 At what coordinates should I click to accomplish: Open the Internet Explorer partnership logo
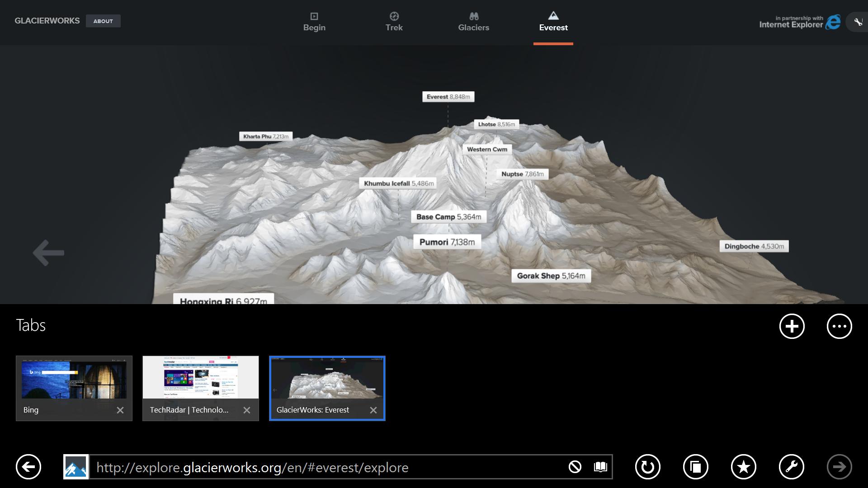click(800, 22)
